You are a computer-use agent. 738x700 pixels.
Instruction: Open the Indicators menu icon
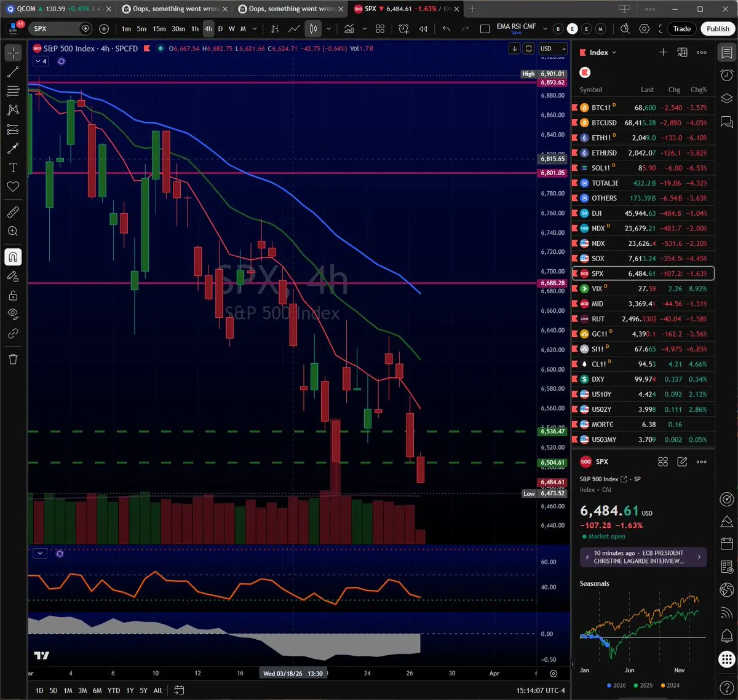pyautogui.click(x=349, y=29)
